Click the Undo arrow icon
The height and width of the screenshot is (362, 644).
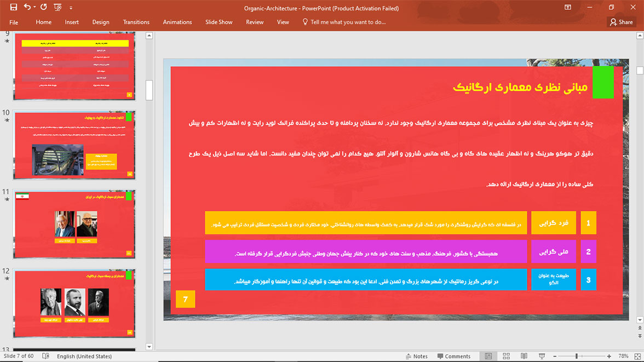[27, 7]
